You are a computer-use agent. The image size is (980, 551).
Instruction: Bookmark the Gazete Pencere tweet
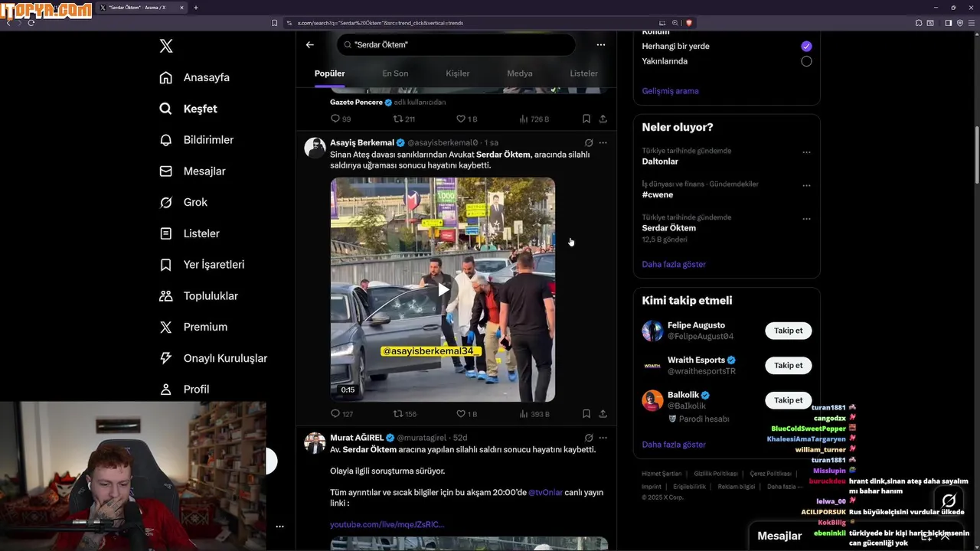[586, 119]
